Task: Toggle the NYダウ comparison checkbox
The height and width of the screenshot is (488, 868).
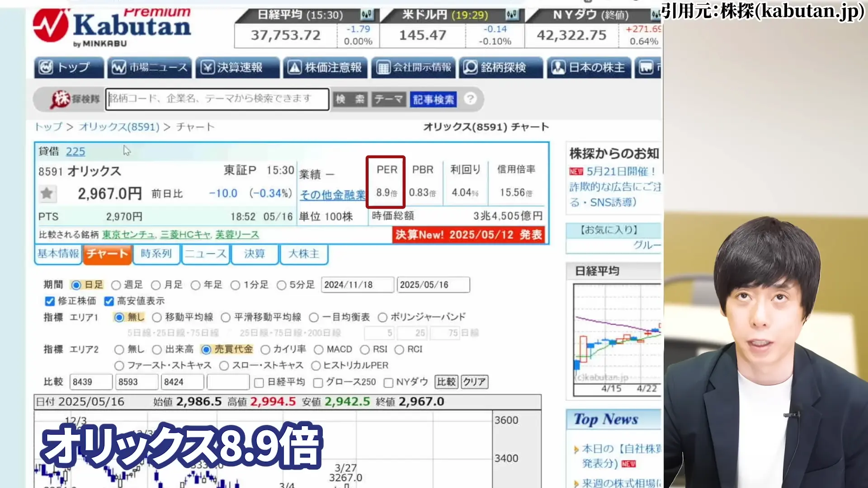Action: pyautogui.click(x=388, y=383)
